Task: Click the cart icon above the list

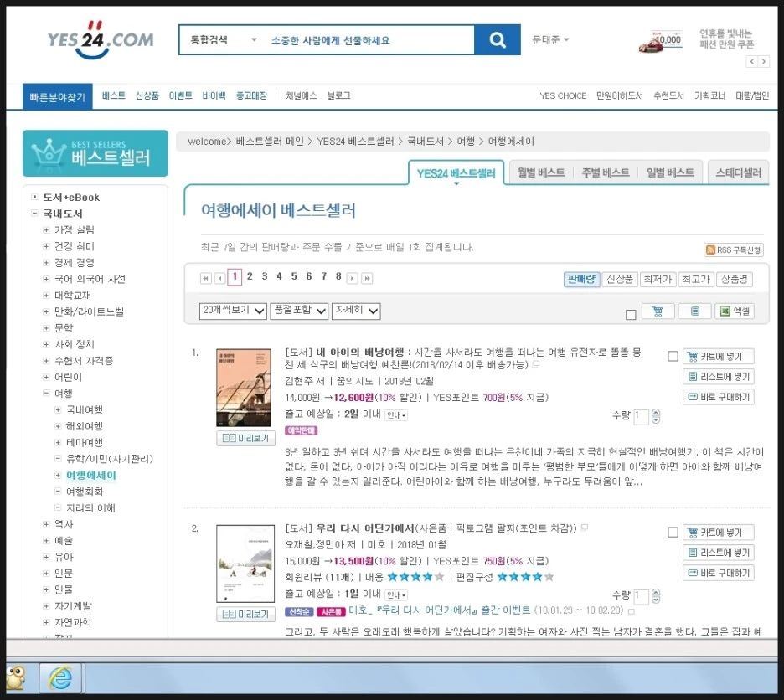Action: click(x=658, y=311)
